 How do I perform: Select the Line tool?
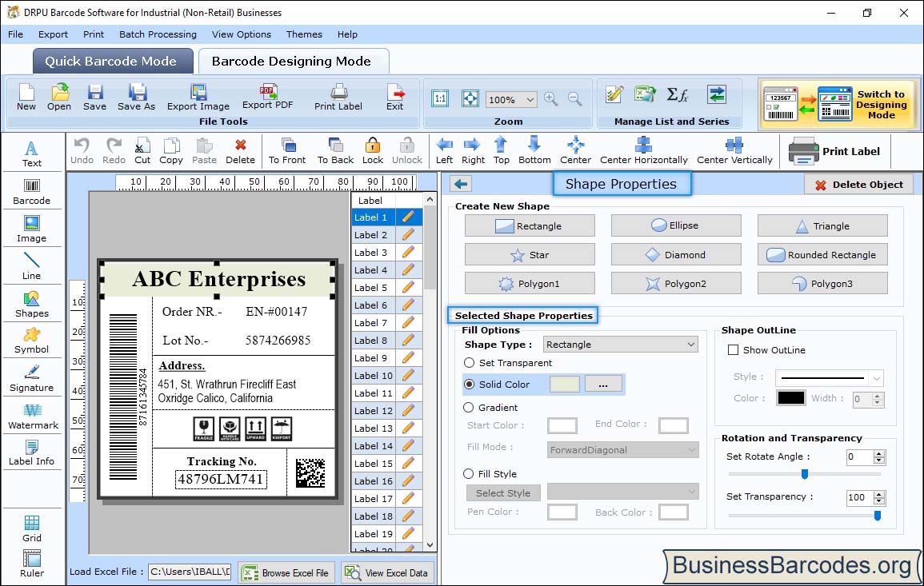click(x=32, y=267)
